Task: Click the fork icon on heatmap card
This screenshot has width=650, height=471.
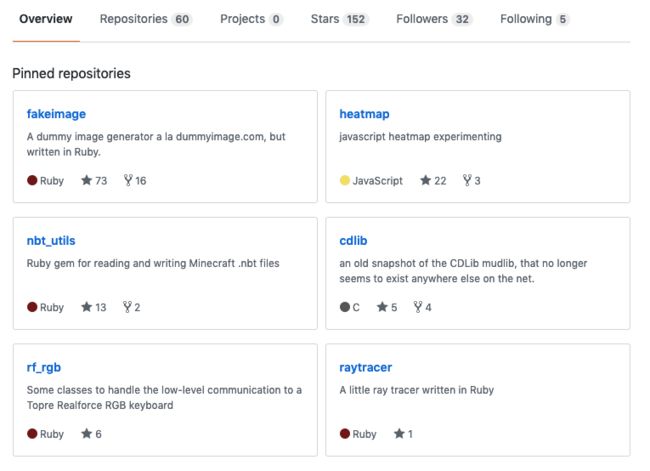Action: pos(467,180)
